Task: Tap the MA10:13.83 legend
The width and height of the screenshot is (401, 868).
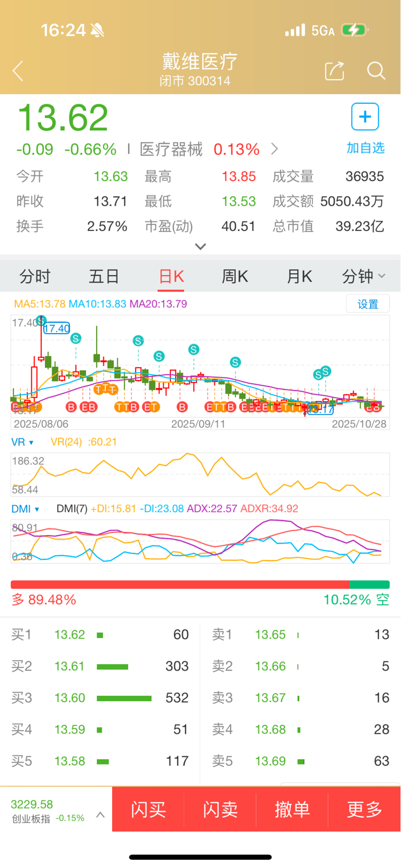Action: point(98,304)
